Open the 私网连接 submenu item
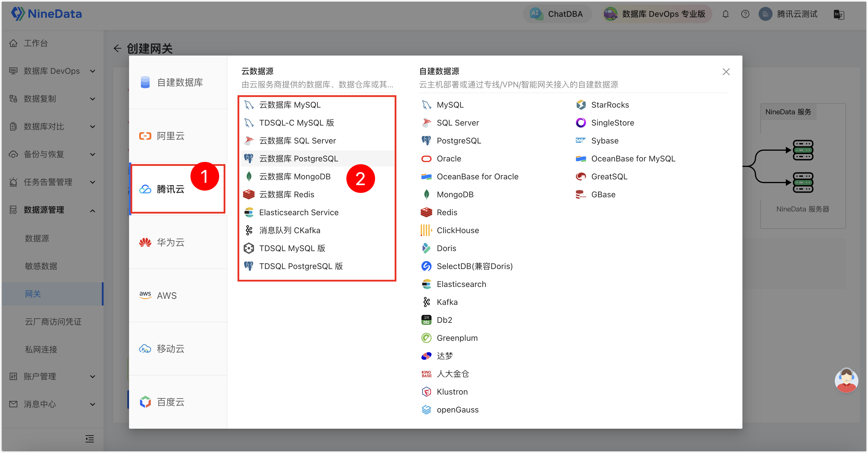 (52, 350)
